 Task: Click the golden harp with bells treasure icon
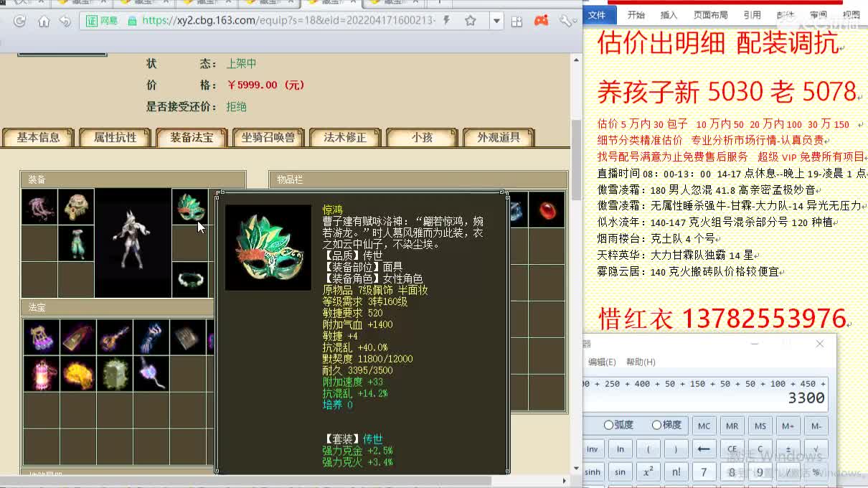coord(41,337)
